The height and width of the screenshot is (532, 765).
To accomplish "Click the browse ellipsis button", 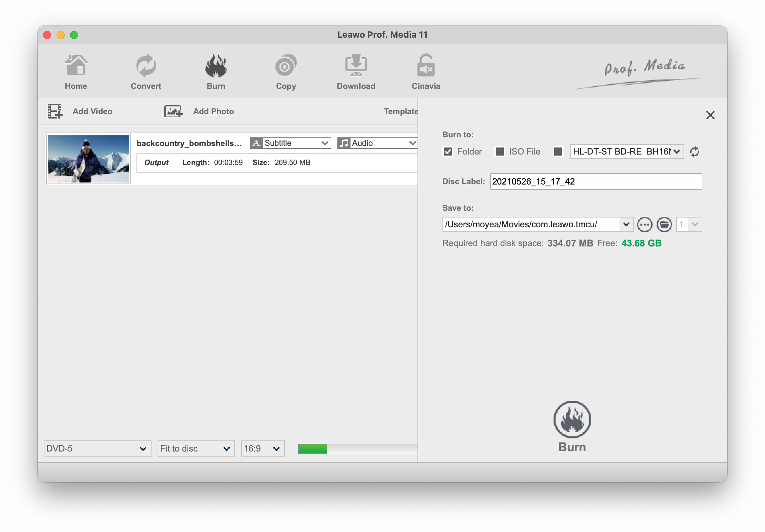I will click(644, 225).
